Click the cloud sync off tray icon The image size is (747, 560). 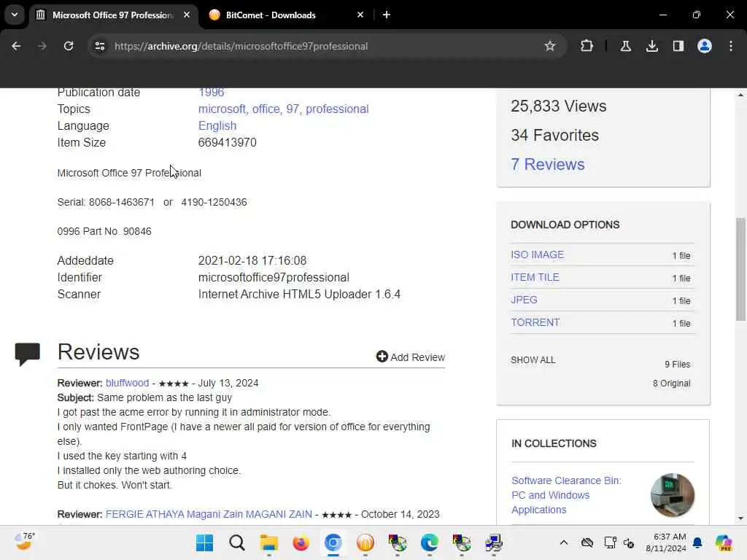tap(587, 542)
